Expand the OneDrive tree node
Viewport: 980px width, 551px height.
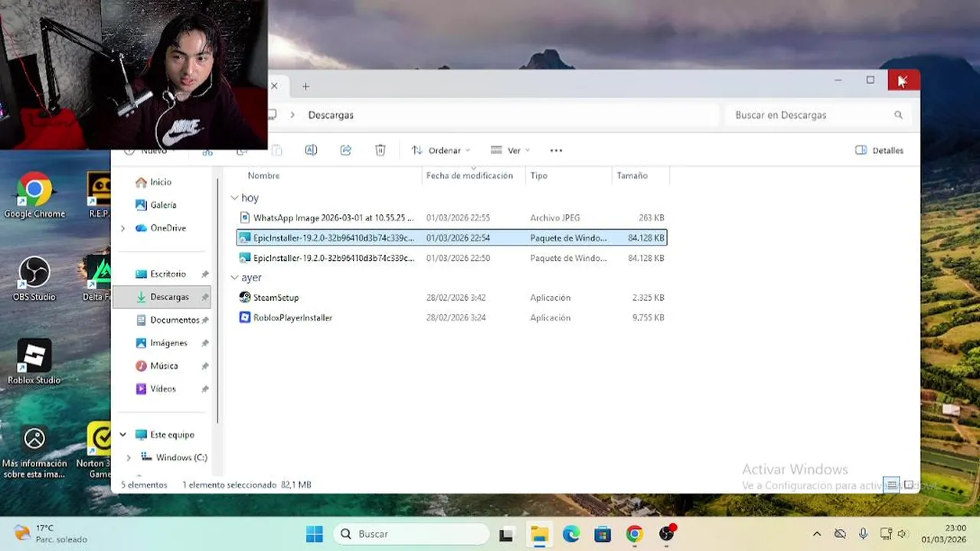click(x=122, y=228)
